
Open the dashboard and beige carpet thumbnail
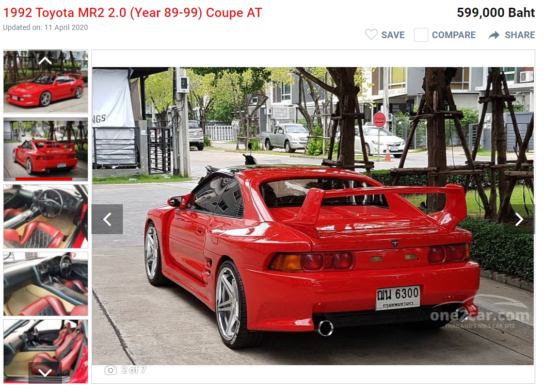pyautogui.click(x=45, y=284)
